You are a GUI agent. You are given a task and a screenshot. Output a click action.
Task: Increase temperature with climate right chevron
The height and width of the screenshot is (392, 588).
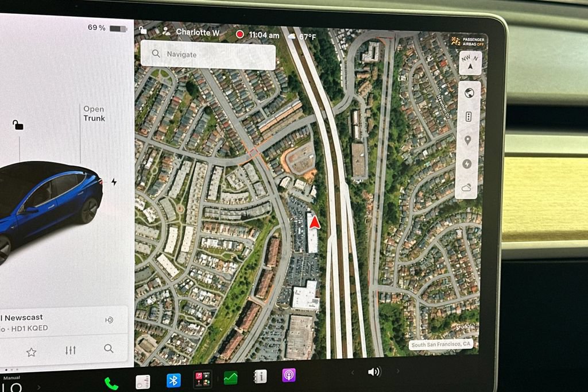(x=38, y=387)
